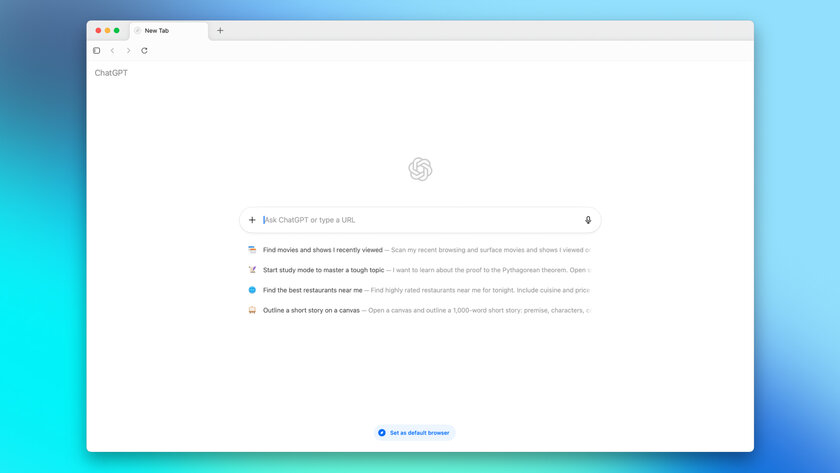Screen dimensions: 840x473
Task: Go forward with the right arrow
Action: (x=129, y=50)
